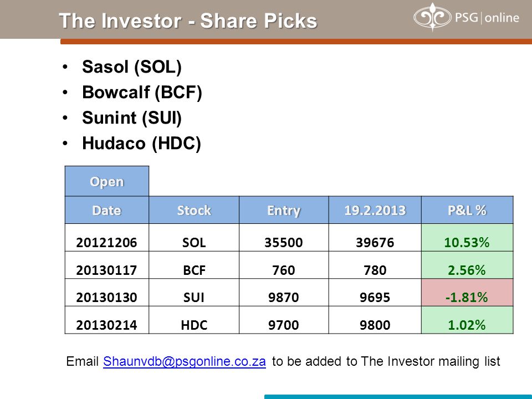Screen dimensions: 532x399
Task: Select the 20130117 date cell
Action: click(107, 265)
